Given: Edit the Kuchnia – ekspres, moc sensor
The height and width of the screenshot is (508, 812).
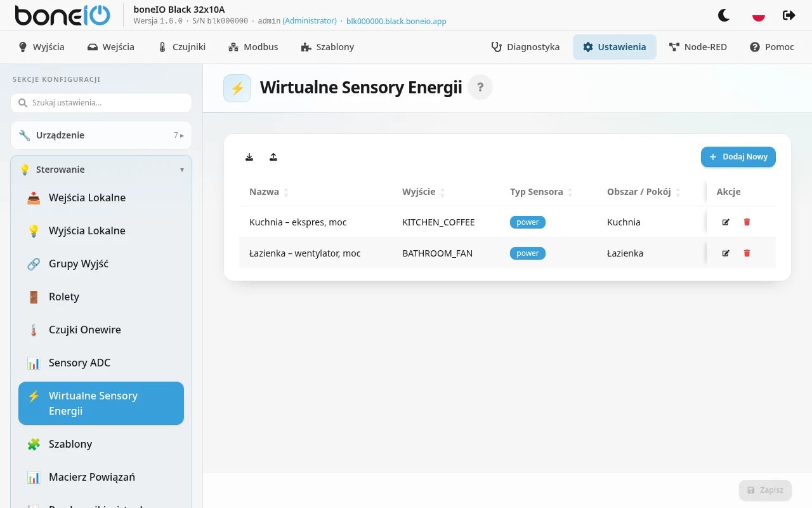Looking at the screenshot, I should point(726,222).
